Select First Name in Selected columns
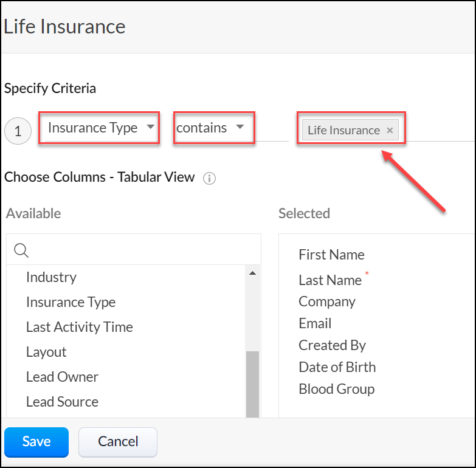 coord(331,255)
